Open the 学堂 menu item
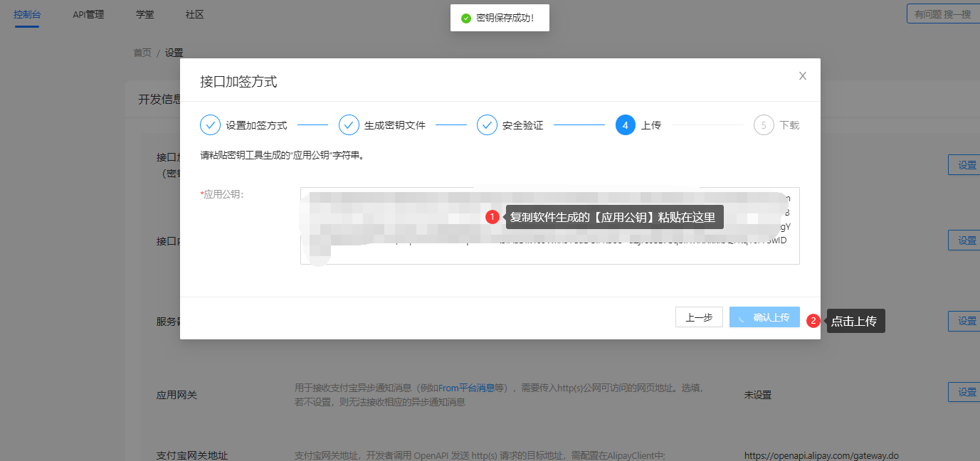Image resolution: width=980 pixels, height=461 pixels. pos(144,14)
